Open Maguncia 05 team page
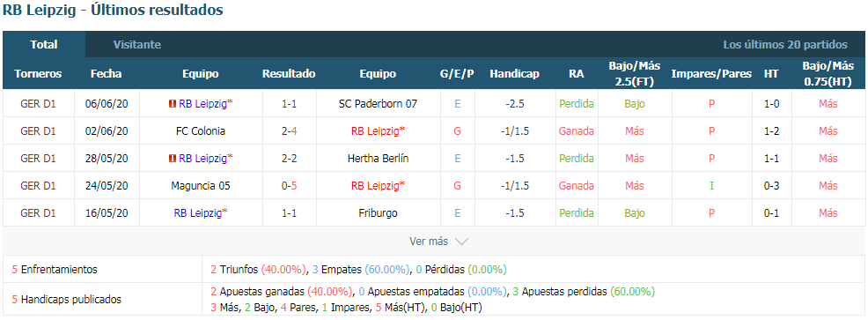The width and height of the screenshot is (868, 320). click(x=201, y=186)
